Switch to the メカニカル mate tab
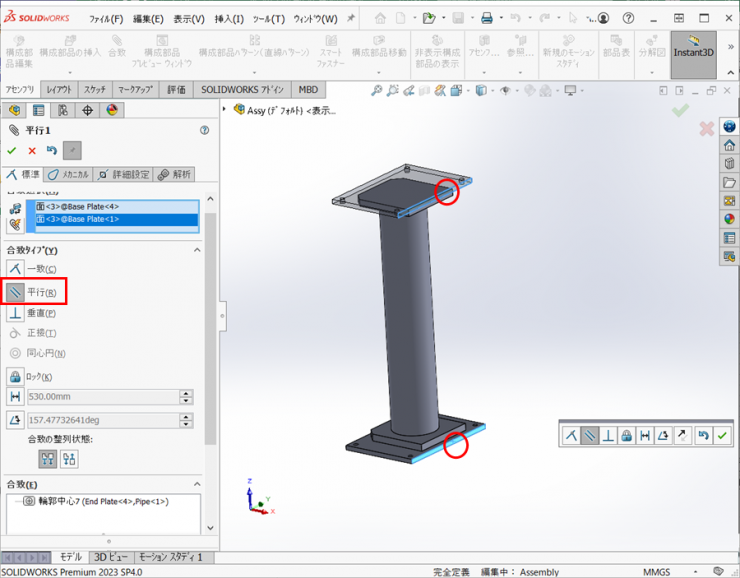The width and height of the screenshot is (740, 578). (68, 174)
